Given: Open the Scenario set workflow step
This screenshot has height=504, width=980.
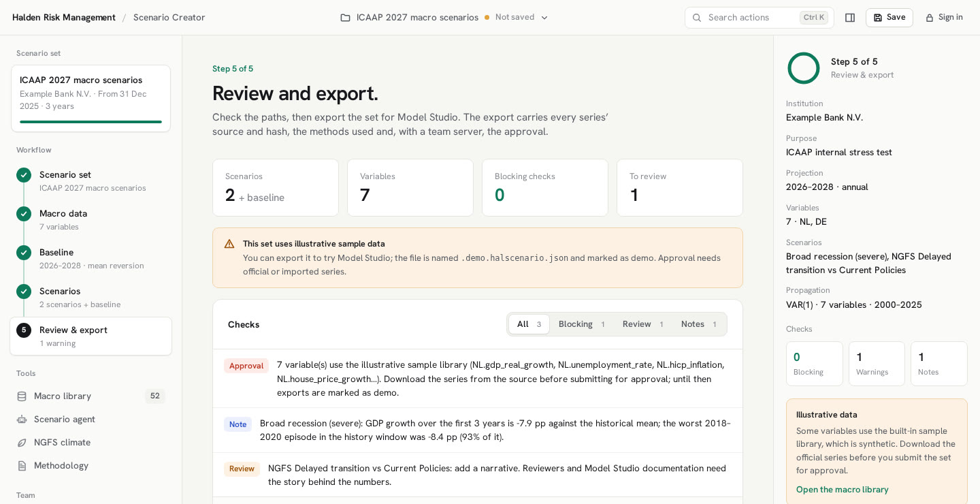Looking at the screenshot, I should tap(91, 181).
